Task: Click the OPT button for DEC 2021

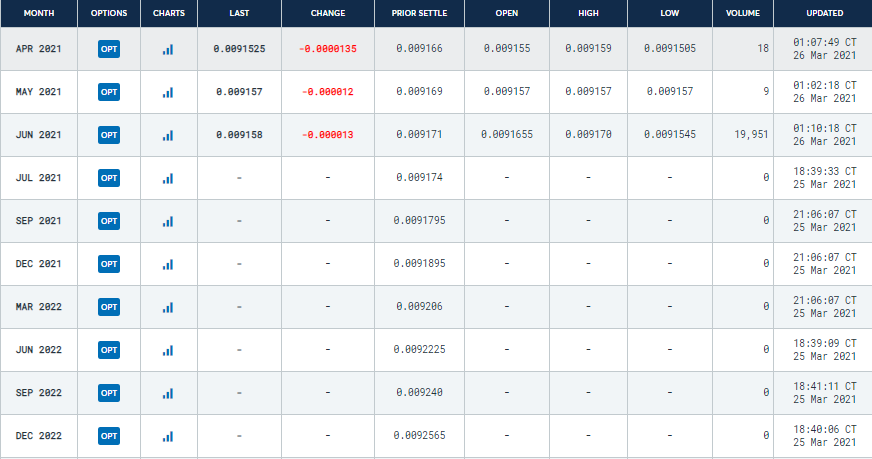Action: (x=109, y=264)
